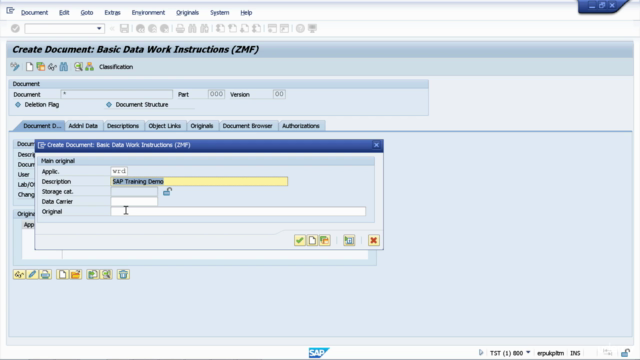Click the Description field with SAP Training Demo

coord(199,181)
